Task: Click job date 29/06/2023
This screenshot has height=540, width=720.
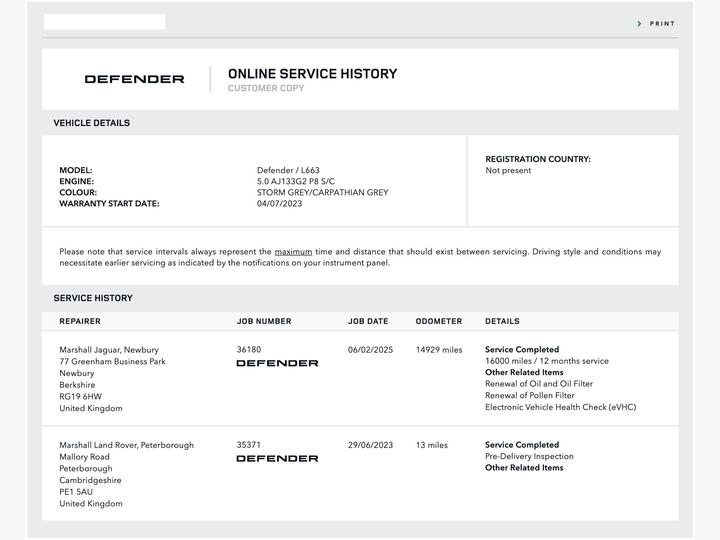Action: 371,445
